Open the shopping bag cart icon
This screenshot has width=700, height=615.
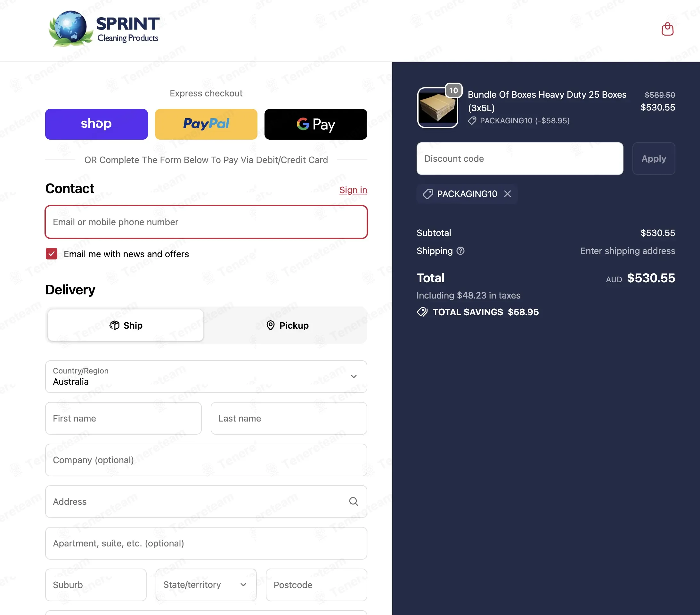pos(667,29)
